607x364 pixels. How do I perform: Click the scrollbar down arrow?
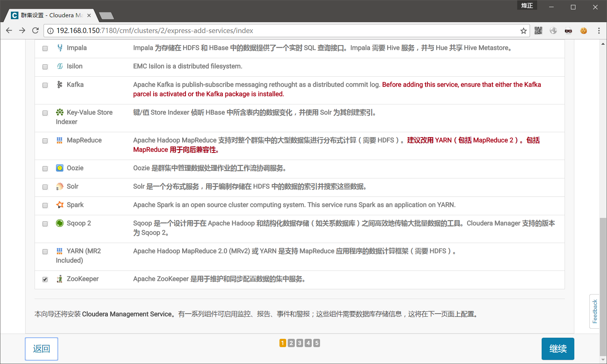[603, 360]
